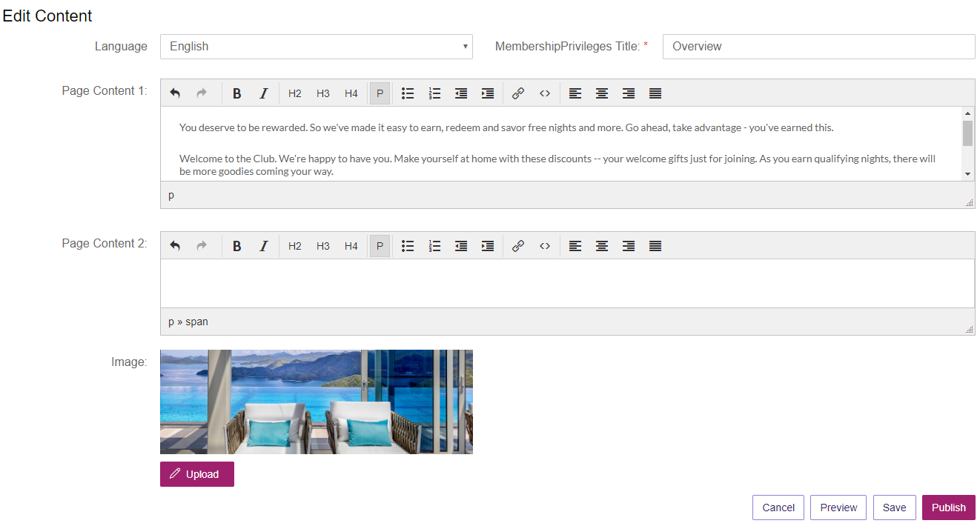Image resolution: width=980 pixels, height=529 pixels.
Task: Publish the content
Action: 949,508
